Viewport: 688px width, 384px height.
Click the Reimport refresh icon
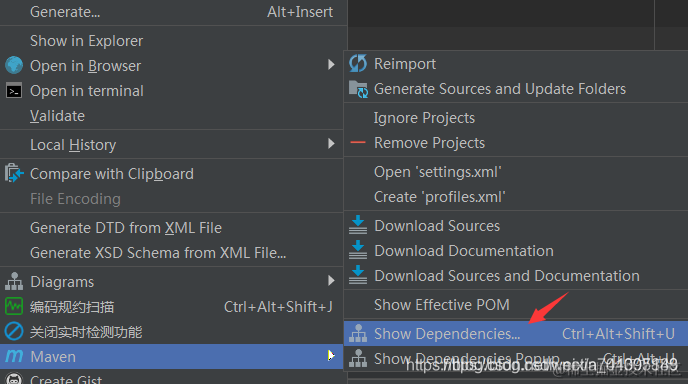tap(358, 64)
